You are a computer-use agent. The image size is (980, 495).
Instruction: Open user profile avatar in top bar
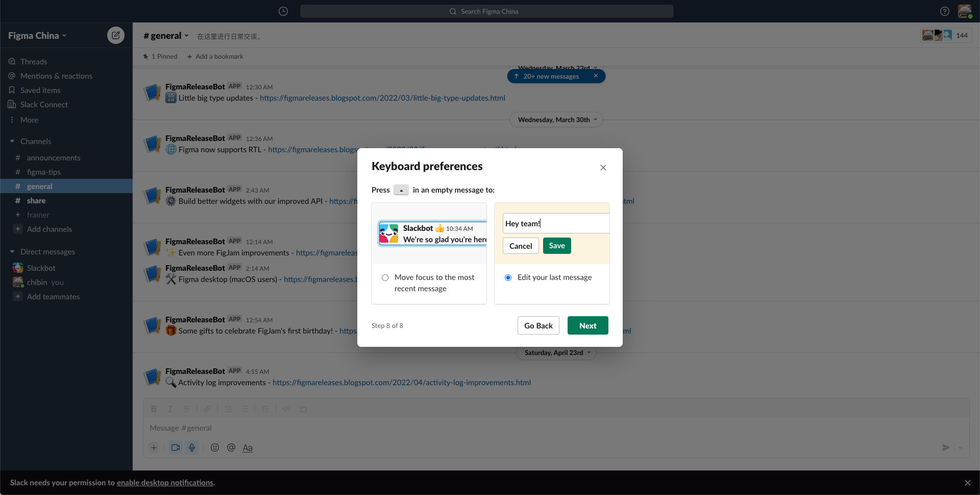[x=965, y=11]
